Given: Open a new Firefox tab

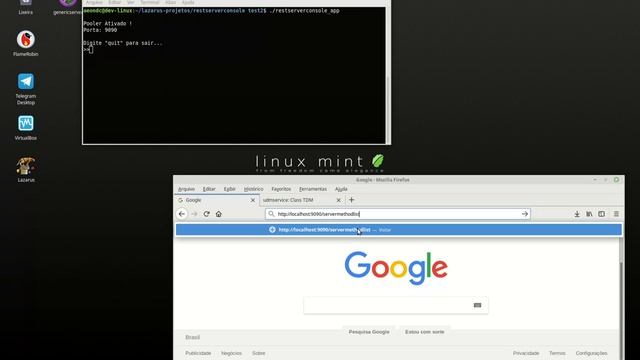Looking at the screenshot, I should point(351,200).
